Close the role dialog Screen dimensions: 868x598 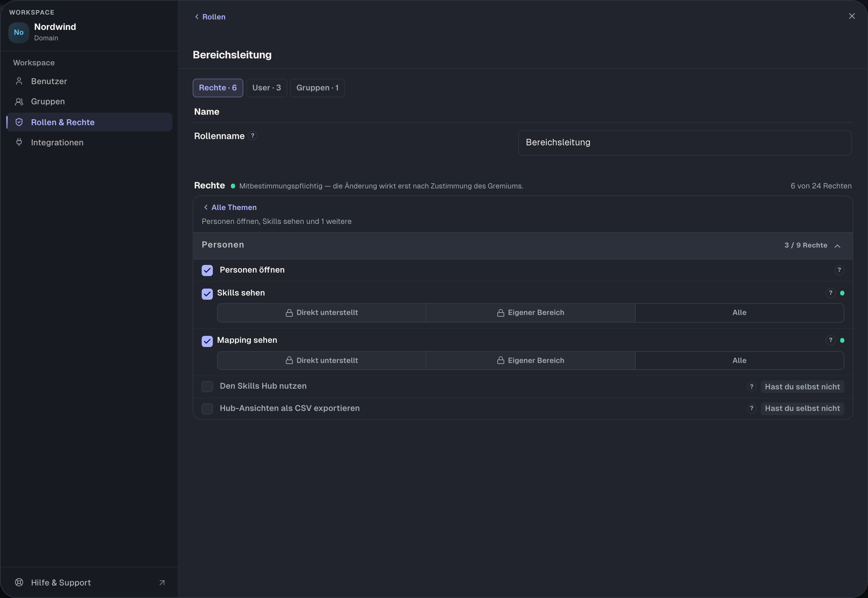pos(852,16)
